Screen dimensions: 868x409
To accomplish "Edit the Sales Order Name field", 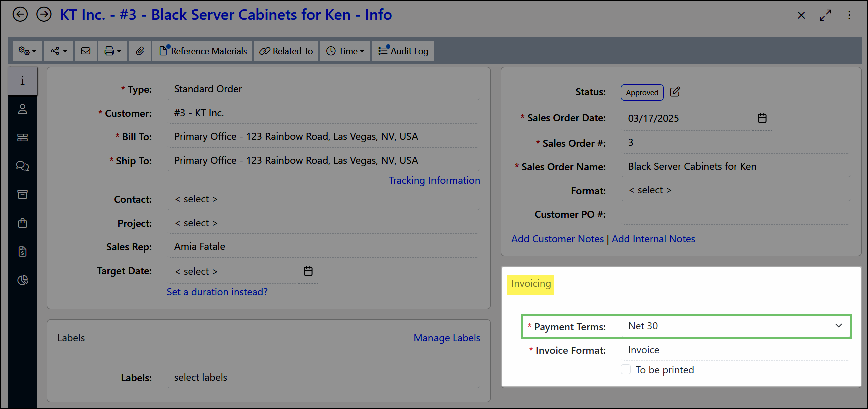I will point(736,167).
